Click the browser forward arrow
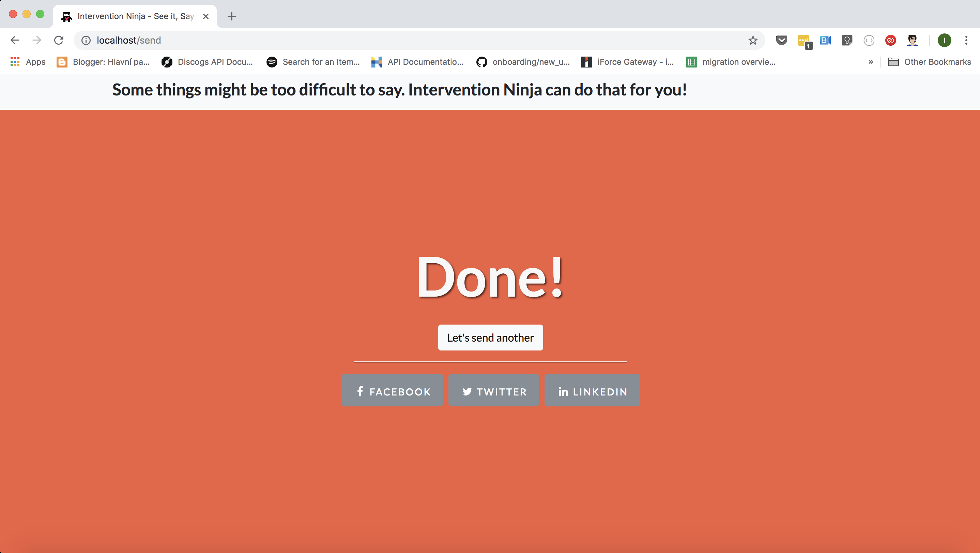 (37, 40)
